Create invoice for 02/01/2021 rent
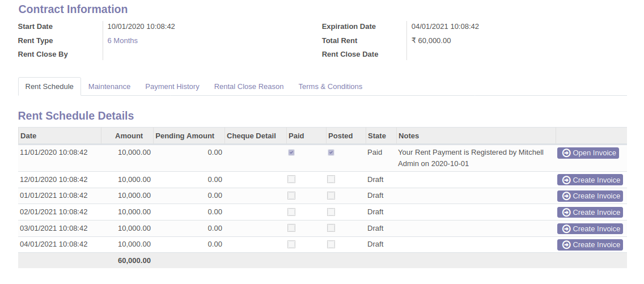Viewport: 644px width, 284px height. click(590, 212)
